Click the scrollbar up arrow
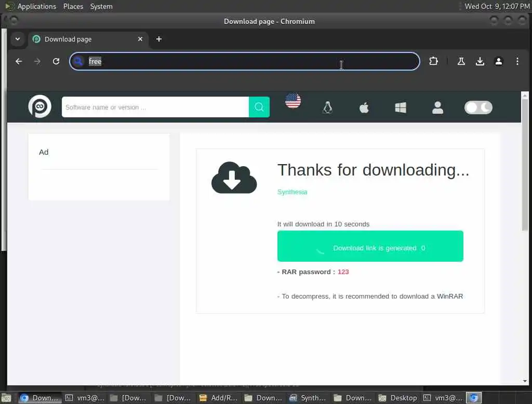The image size is (532, 404). [525, 96]
